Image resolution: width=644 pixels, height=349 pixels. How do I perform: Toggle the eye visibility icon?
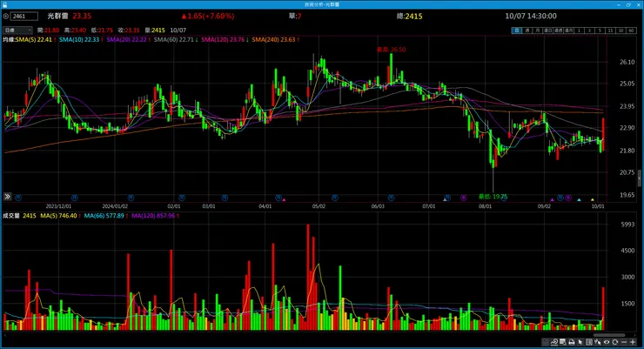pyautogui.click(x=607, y=342)
